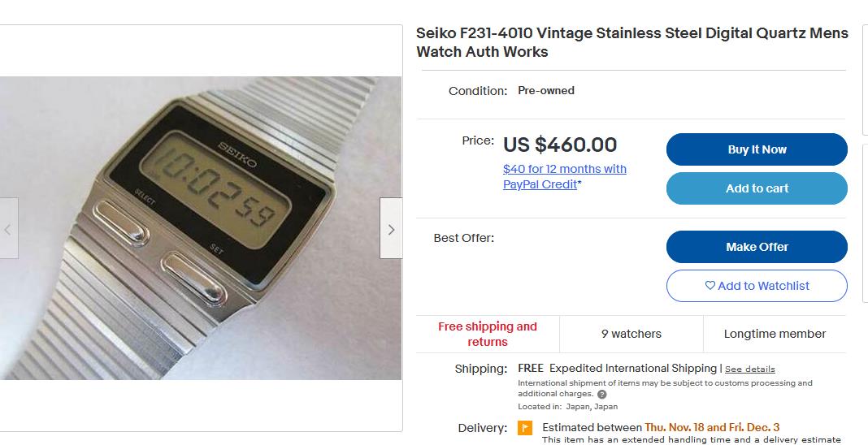Open the shipping See details link
The height and width of the screenshot is (445, 868).
[749, 369]
